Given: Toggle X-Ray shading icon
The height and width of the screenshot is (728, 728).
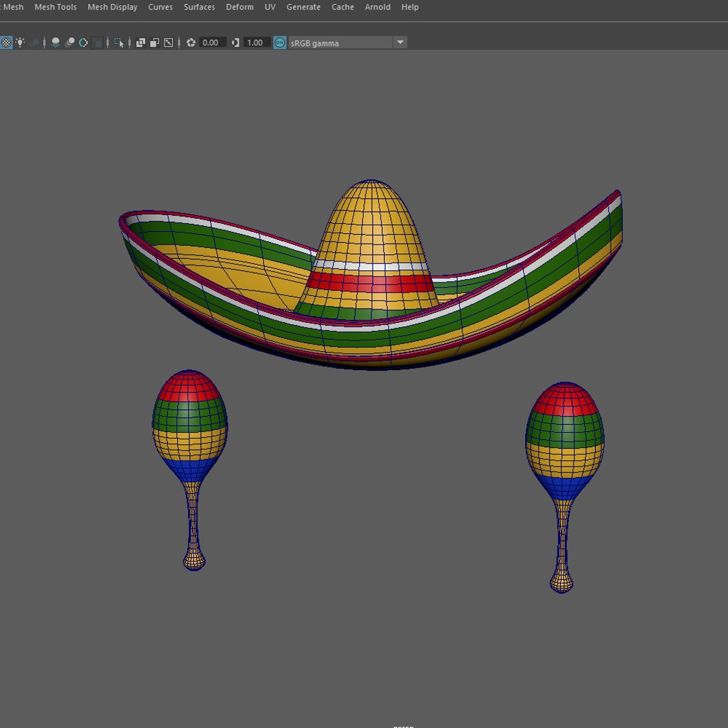Looking at the screenshot, I should click(141, 42).
